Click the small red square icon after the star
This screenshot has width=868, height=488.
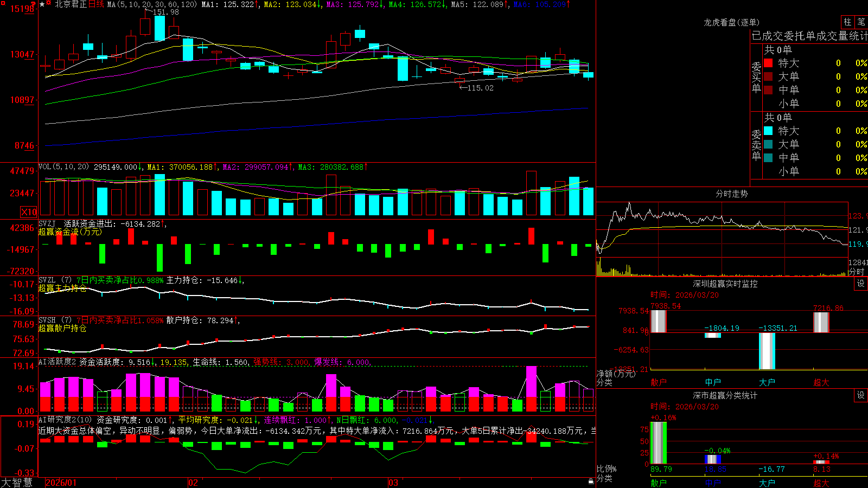coord(49,3)
